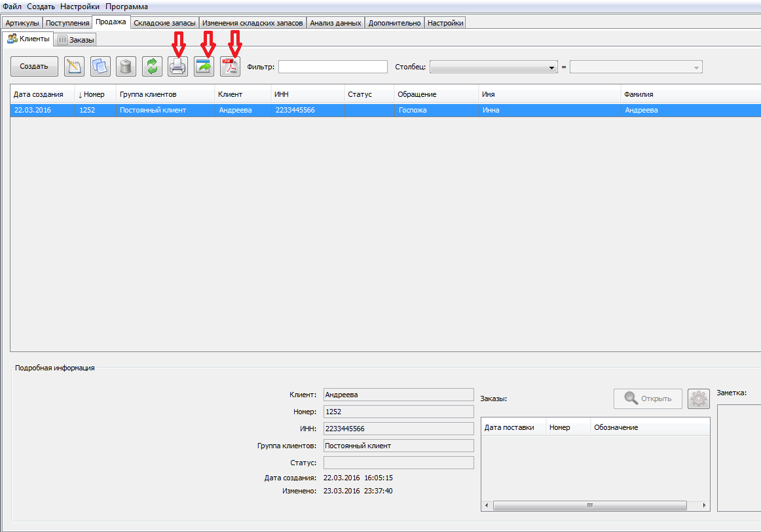The image size is (761, 532).
Task: Switch to the Заказы tab
Action: pos(75,40)
